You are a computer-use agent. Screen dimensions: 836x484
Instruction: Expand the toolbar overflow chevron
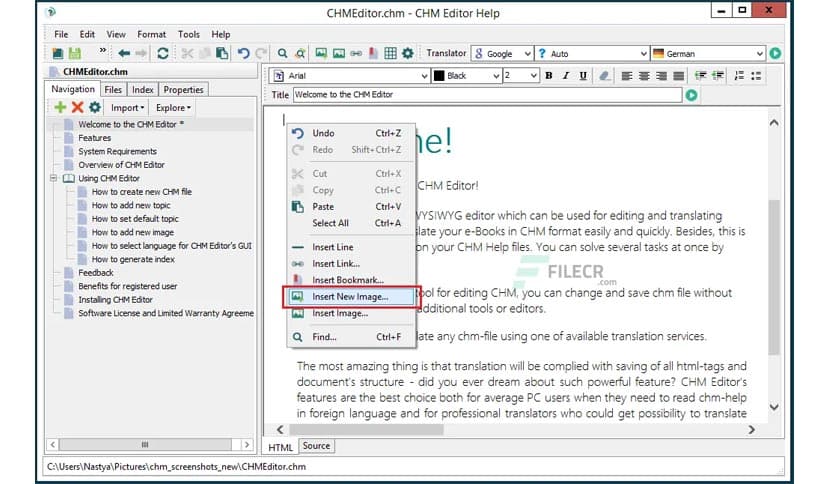coord(102,51)
